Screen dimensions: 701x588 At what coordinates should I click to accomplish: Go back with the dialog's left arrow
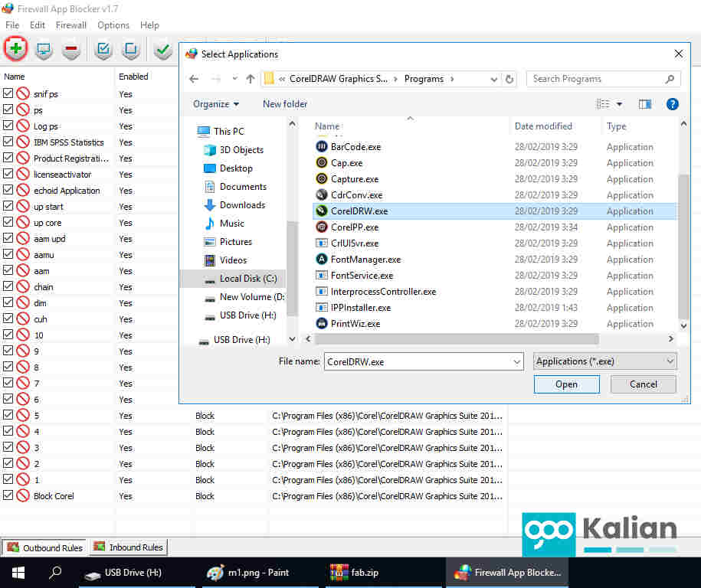[194, 79]
